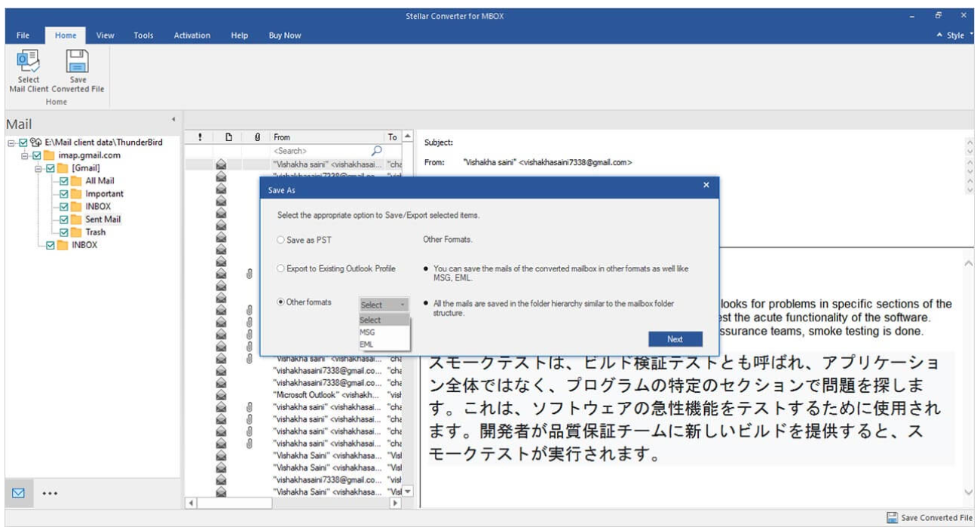
Task: Select the Save as PST radio button
Action: (280, 240)
